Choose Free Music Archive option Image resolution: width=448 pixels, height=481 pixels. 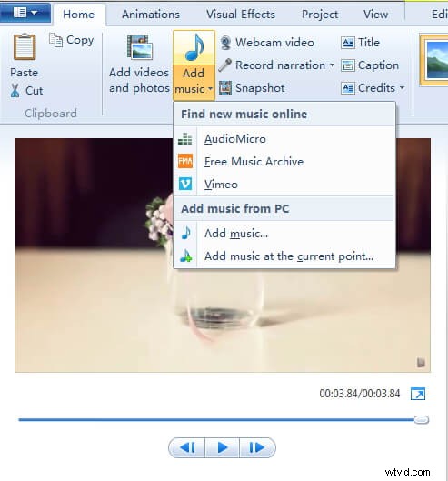pyautogui.click(x=284, y=162)
